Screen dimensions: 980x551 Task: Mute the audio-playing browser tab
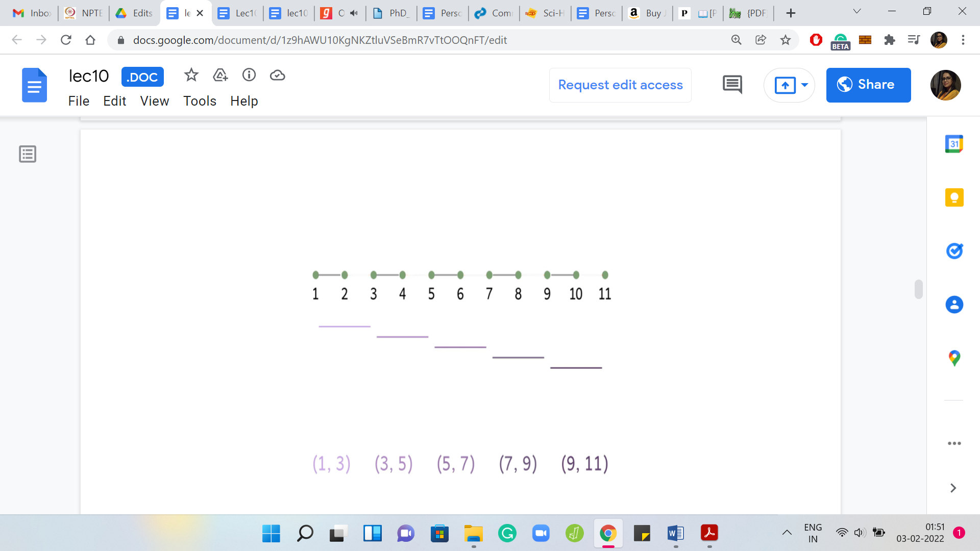pyautogui.click(x=354, y=13)
